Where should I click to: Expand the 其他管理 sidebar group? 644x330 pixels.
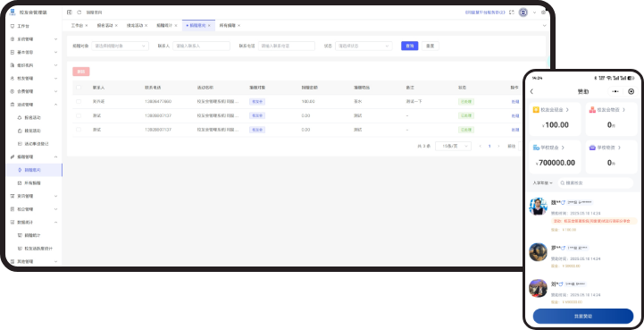coord(56,261)
